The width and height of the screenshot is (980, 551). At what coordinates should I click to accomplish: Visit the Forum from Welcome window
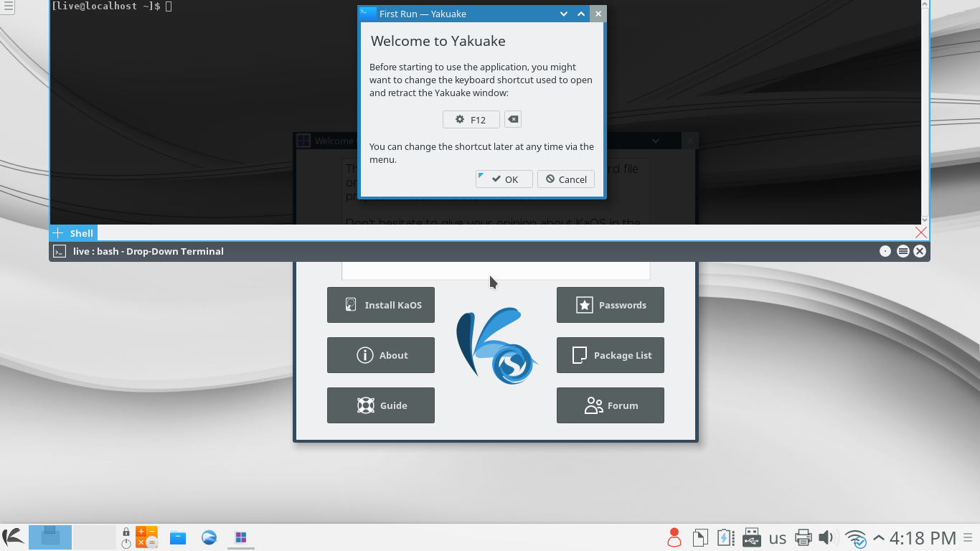coord(611,405)
